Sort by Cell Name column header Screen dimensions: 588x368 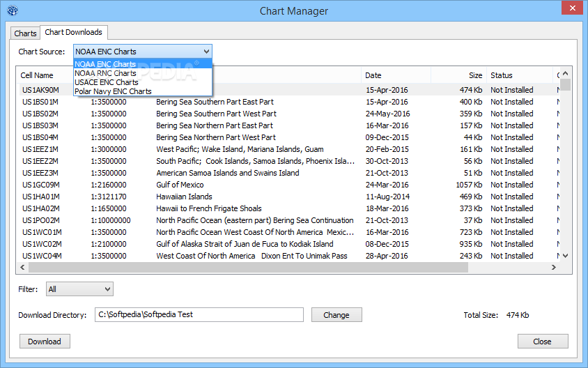pos(37,75)
